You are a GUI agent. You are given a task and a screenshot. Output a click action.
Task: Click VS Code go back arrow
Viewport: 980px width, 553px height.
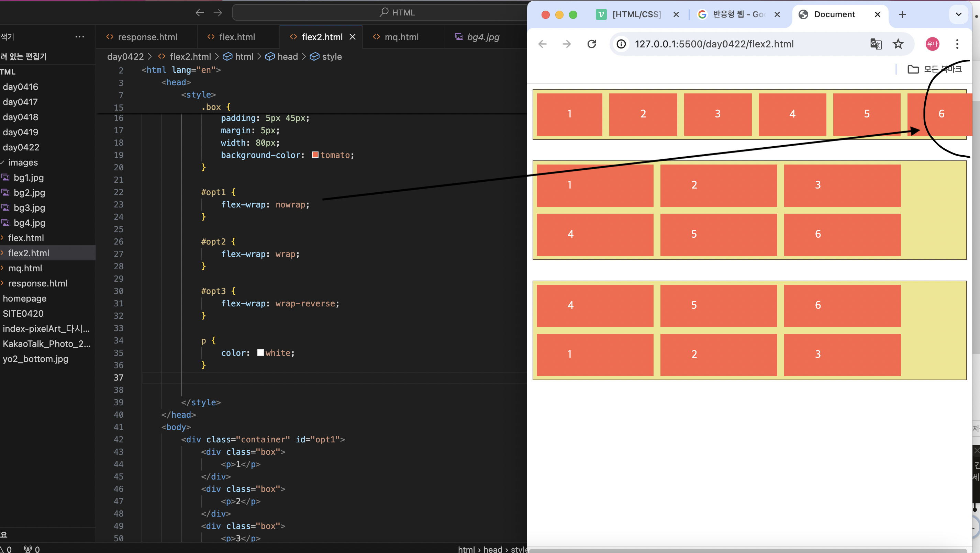[x=200, y=13]
